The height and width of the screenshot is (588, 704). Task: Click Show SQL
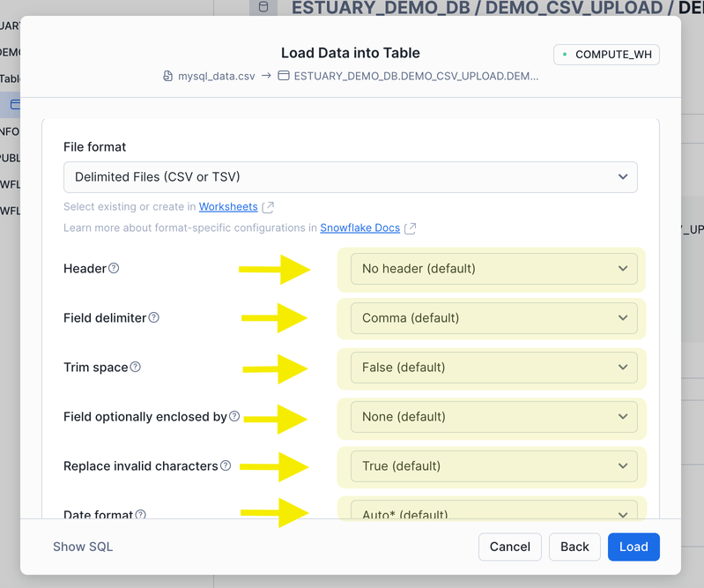click(83, 547)
